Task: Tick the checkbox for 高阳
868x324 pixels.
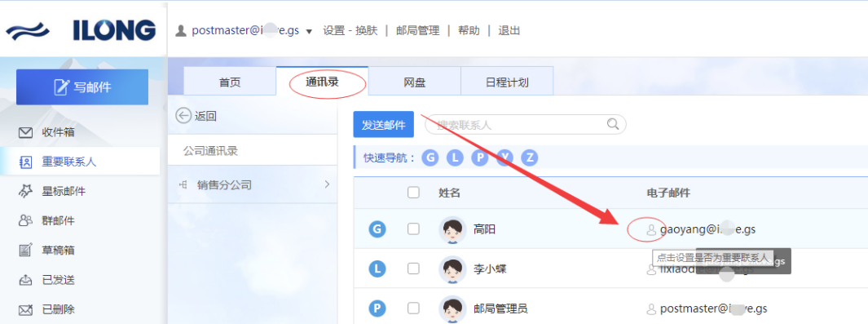Action: [x=413, y=229]
